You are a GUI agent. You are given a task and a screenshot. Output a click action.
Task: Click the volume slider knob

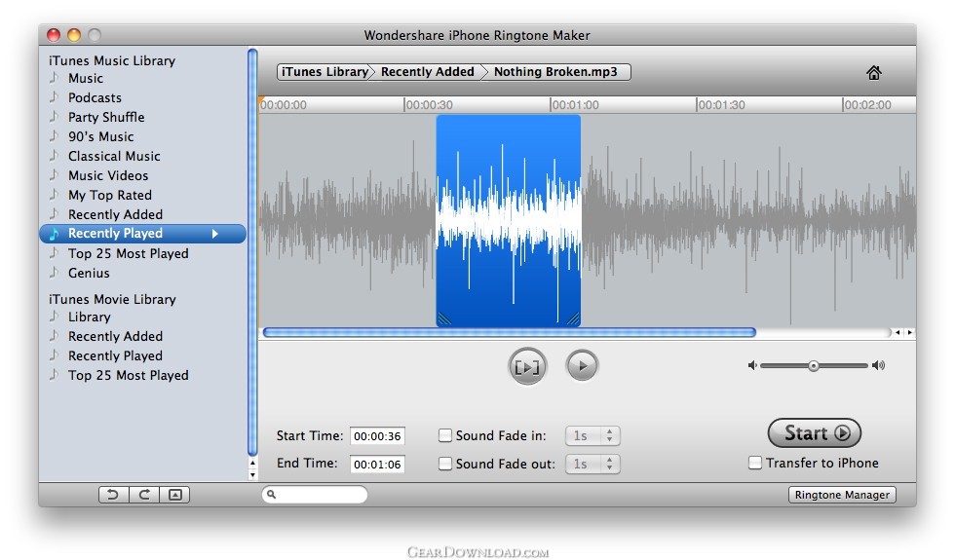813,366
